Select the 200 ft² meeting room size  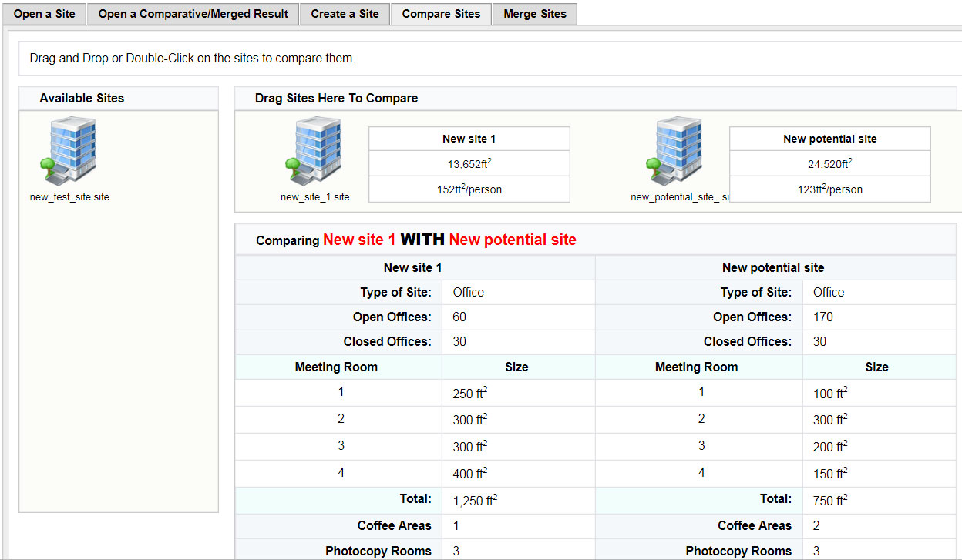[829, 447]
